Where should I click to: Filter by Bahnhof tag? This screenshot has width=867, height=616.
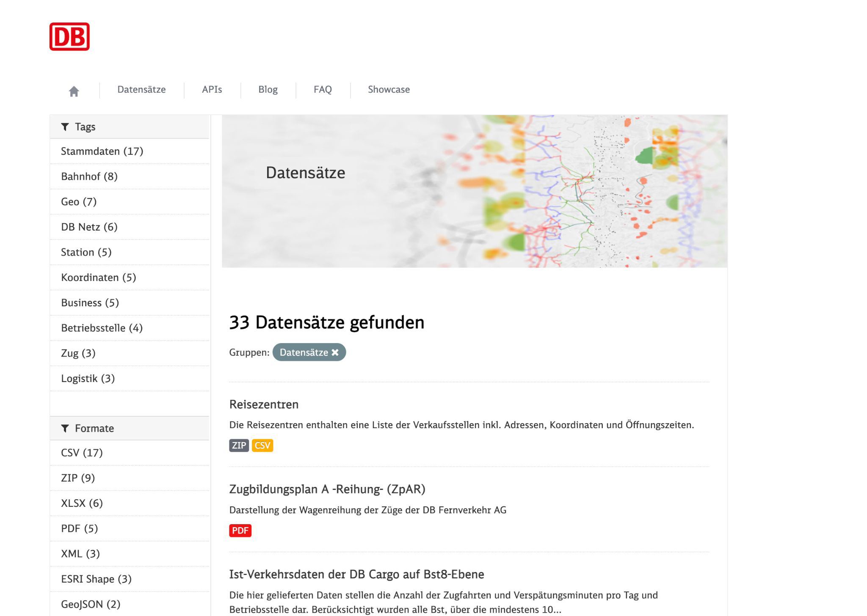pos(89,176)
